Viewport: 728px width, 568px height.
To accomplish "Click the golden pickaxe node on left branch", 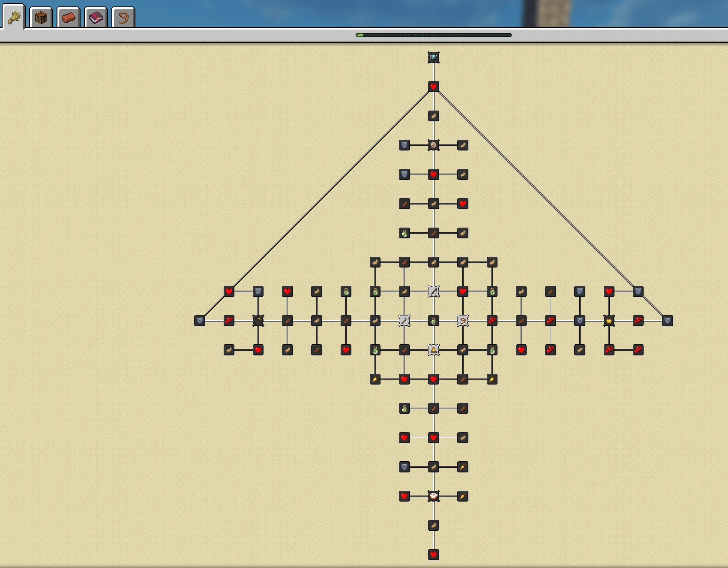I will pyautogui.click(x=258, y=320).
